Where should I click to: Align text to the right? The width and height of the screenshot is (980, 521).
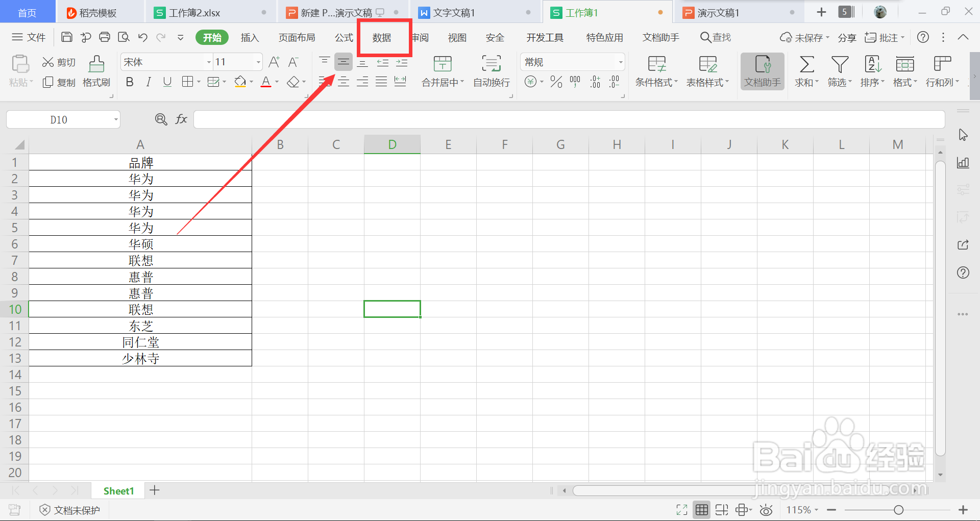click(362, 82)
